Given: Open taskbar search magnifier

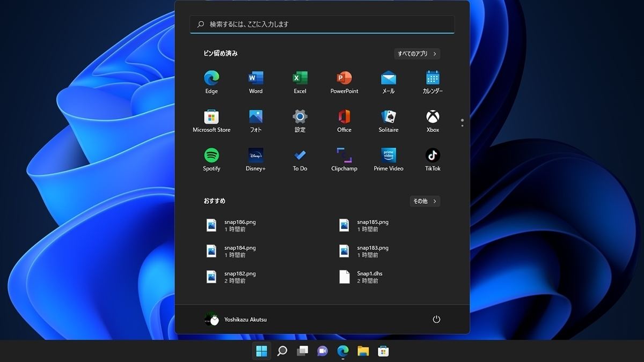Looking at the screenshot, I should click(282, 351).
